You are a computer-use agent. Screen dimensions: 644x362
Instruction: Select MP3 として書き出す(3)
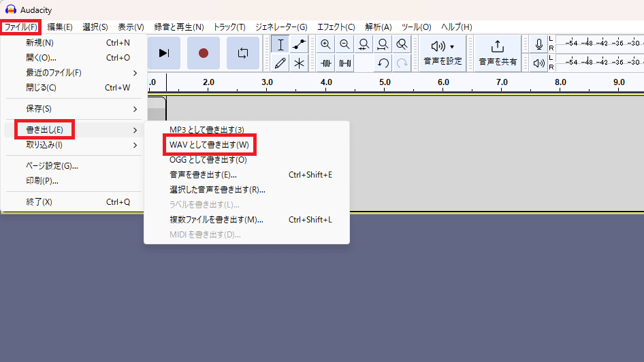pos(247,130)
